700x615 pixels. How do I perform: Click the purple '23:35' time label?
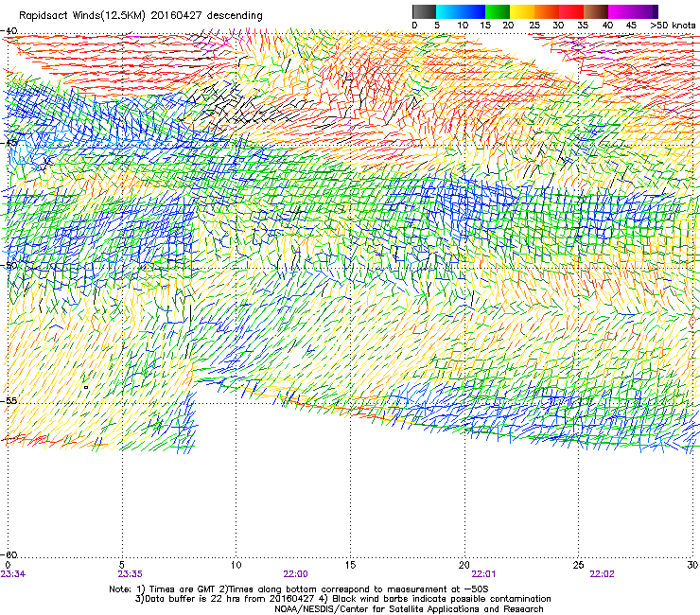coord(131,574)
